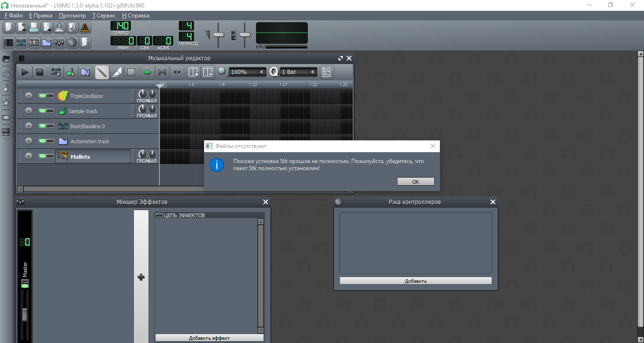Open My Samples headphones sidebar tab

point(7,73)
